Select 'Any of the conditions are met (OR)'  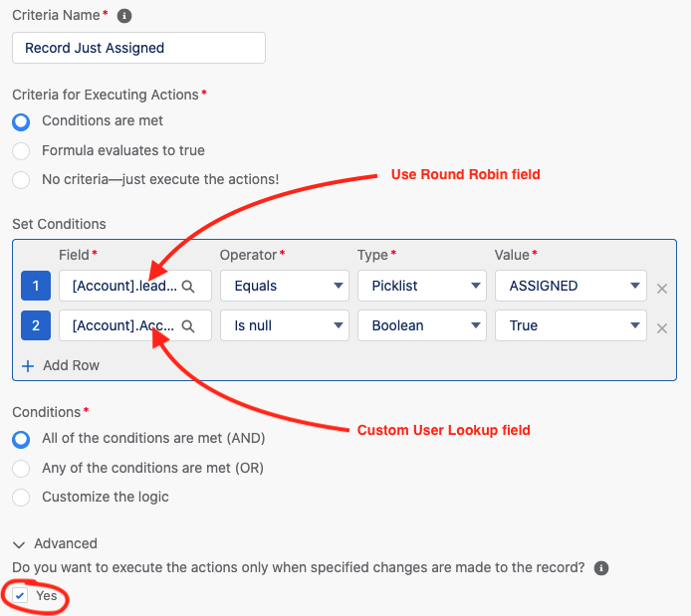pyautogui.click(x=21, y=469)
